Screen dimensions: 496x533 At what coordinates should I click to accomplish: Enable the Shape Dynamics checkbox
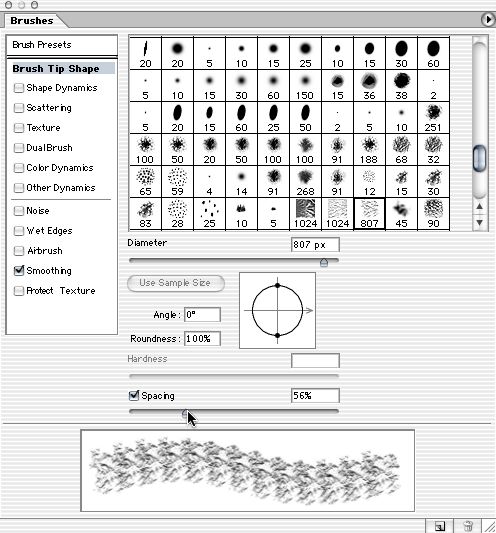click(18, 88)
